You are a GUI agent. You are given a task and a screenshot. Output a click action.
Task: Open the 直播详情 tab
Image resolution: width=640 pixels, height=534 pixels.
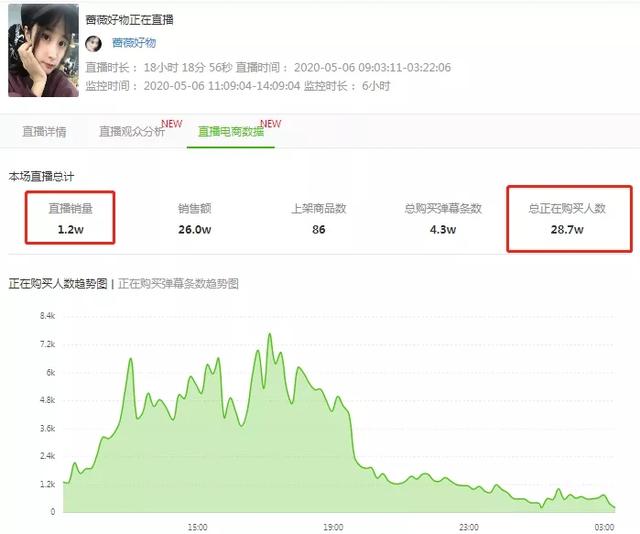[44, 131]
